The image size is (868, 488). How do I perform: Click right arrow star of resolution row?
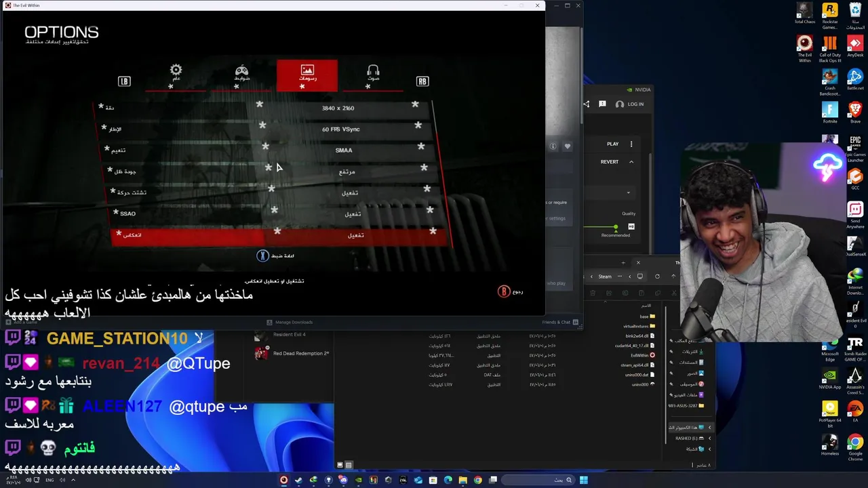coord(415,104)
